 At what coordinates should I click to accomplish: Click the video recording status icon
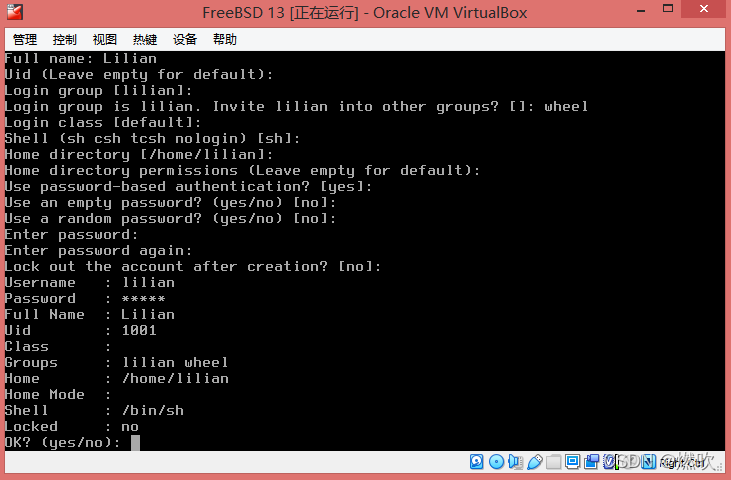tap(591, 461)
